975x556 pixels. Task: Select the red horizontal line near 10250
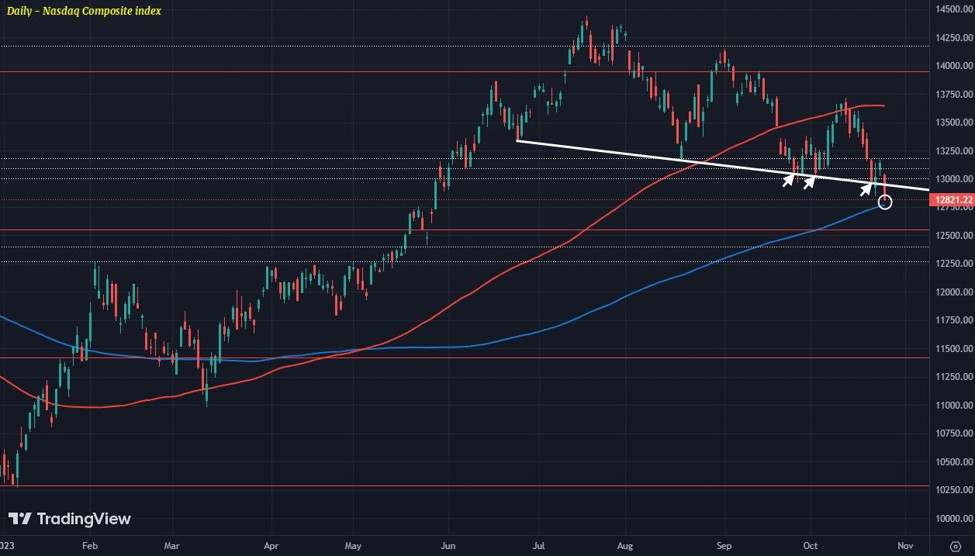[x=464, y=486]
